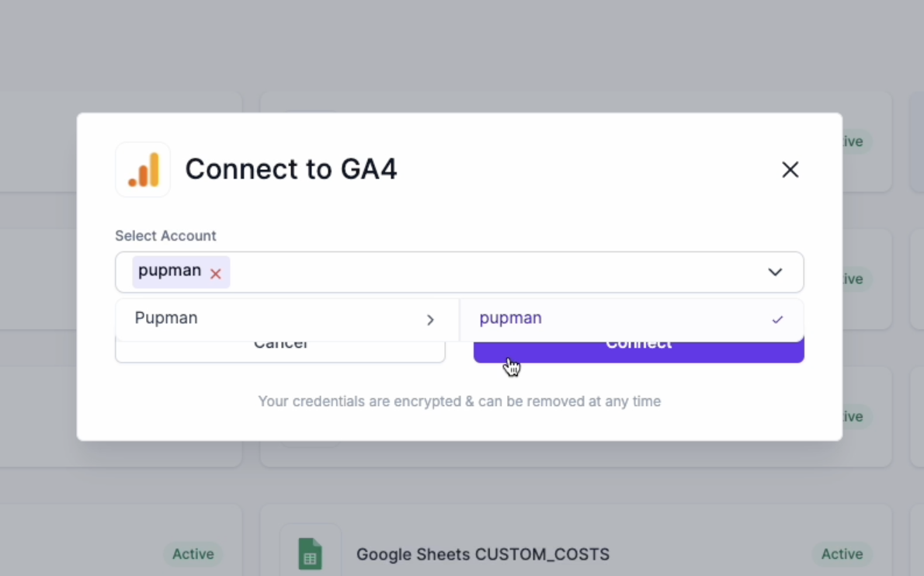Click Active badge on Google Sheets CUSTOM_COSTS
This screenshot has width=924, height=576.
click(842, 554)
